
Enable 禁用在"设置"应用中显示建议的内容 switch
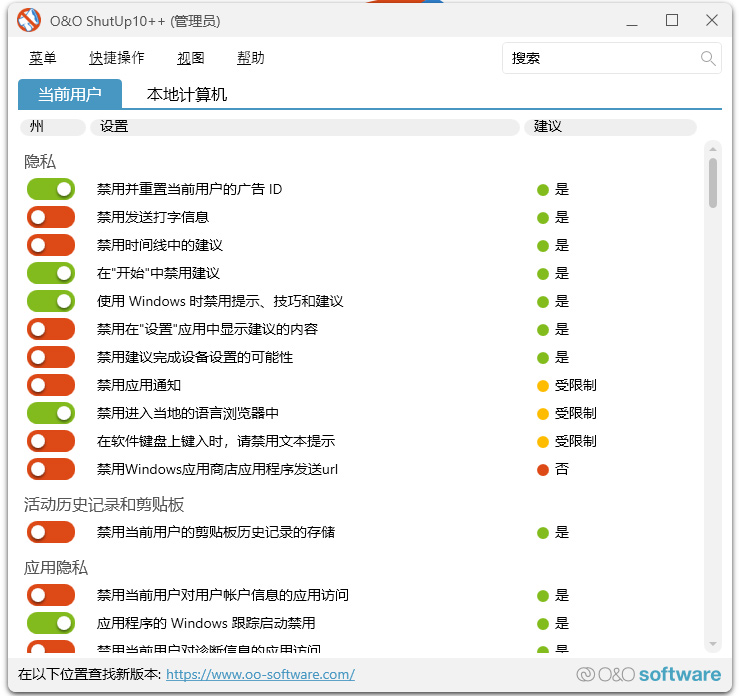tap(51, 329)
